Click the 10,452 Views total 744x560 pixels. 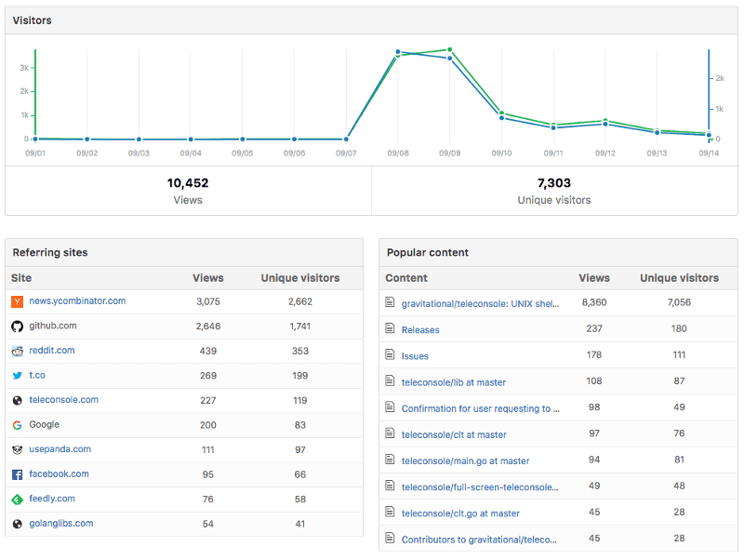[187, 183]
